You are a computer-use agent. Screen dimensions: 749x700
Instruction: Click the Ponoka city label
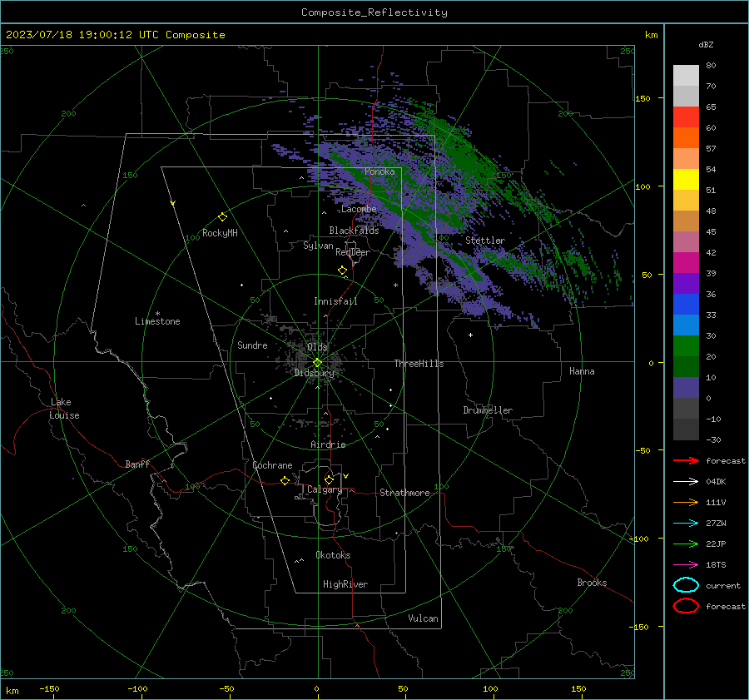[x=379, y=171]
